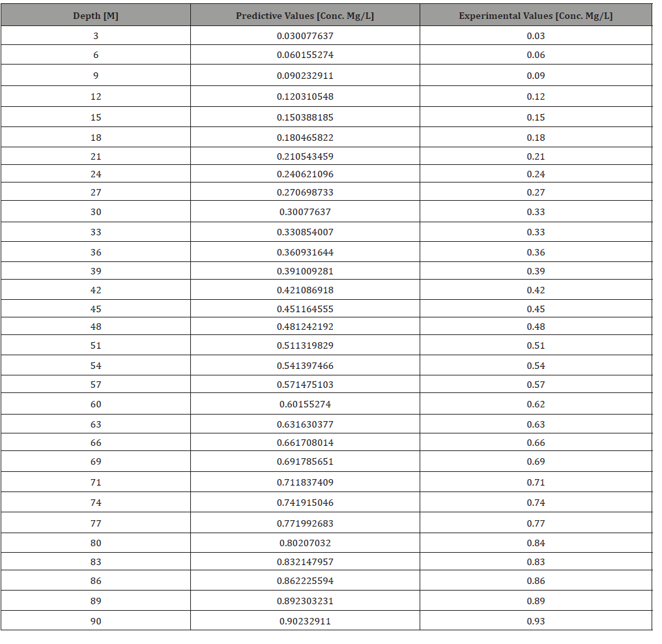
Task: Click depth cell 71
Action: coord(96,482)
